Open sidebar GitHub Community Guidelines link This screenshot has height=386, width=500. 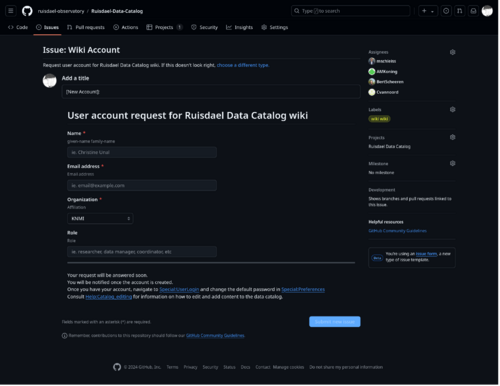click(397, 231)
